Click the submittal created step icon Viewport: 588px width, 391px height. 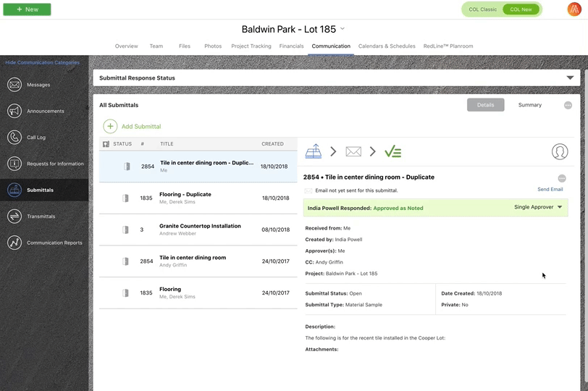[314, 151]
